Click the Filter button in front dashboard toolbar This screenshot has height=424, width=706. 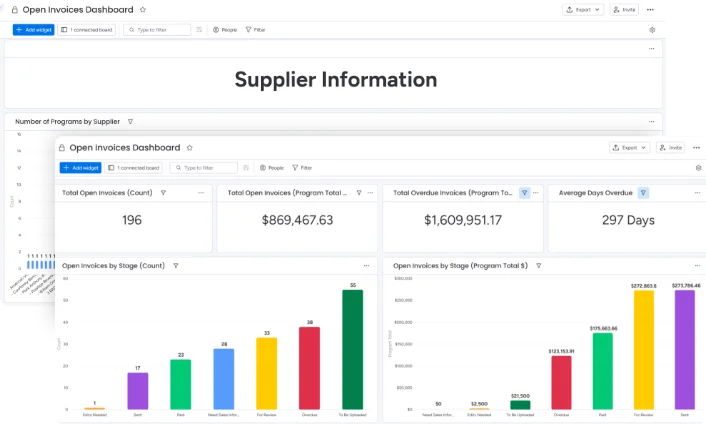[x=301, y=168]
